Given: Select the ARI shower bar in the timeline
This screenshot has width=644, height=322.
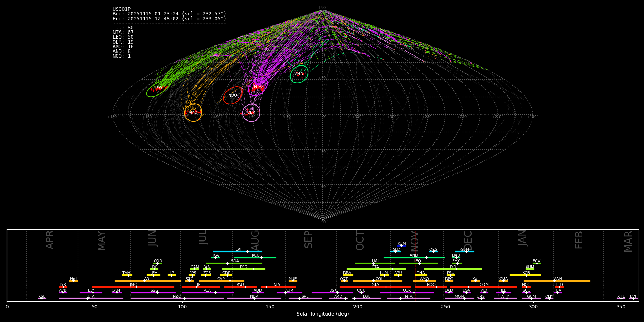Looking at the screenshot, I should (x=148, y=281).
